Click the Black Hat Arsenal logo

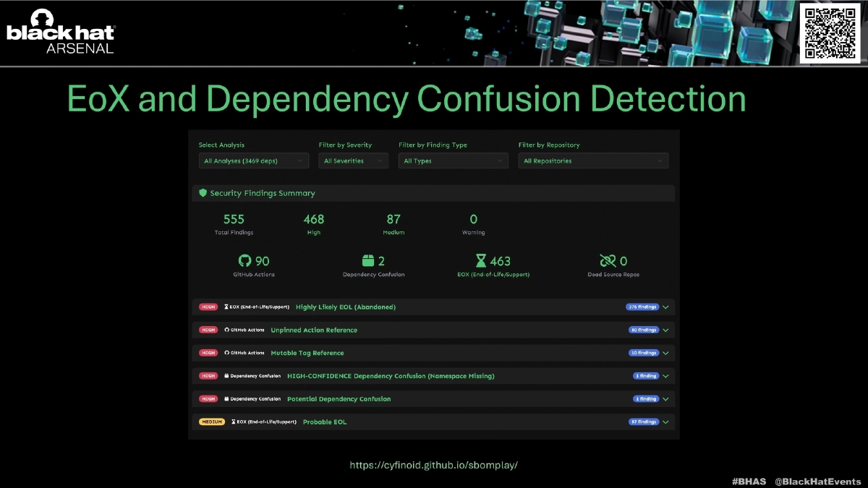[61, 33]
